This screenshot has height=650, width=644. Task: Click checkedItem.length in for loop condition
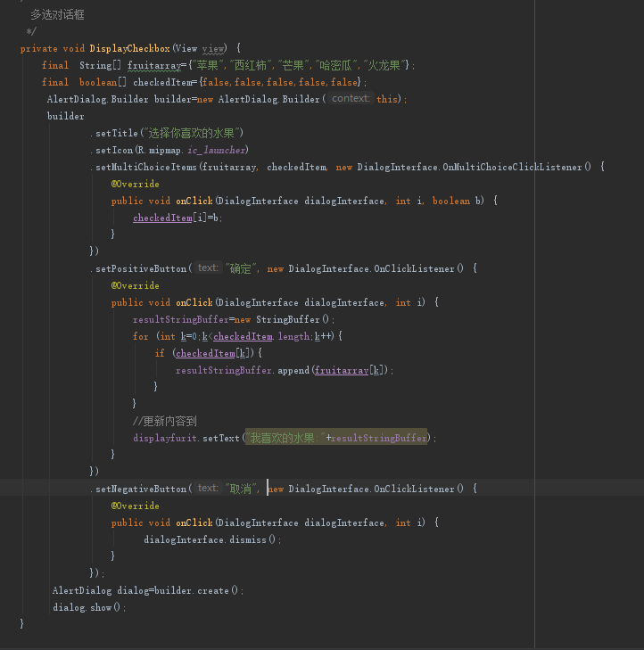(261, 337)
